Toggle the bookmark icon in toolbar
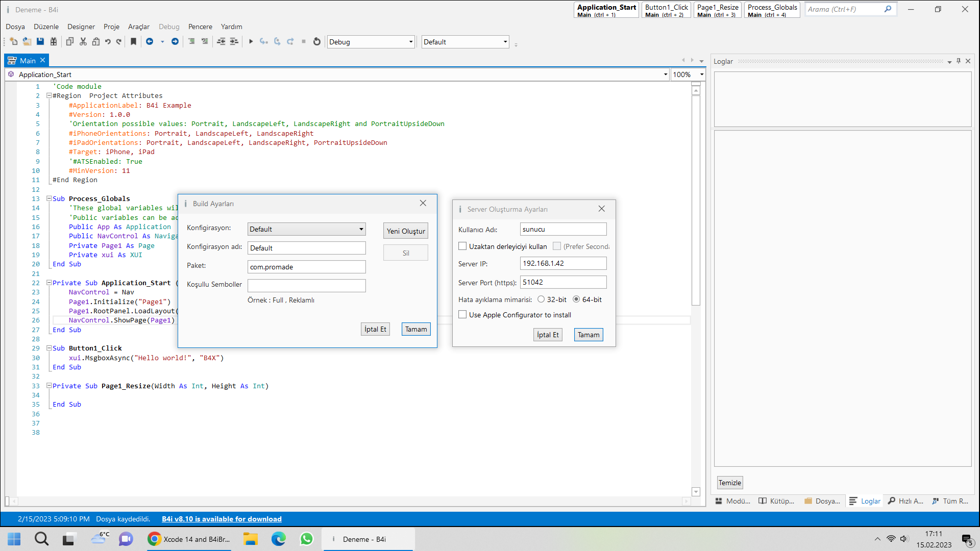 tap(134, 42)
